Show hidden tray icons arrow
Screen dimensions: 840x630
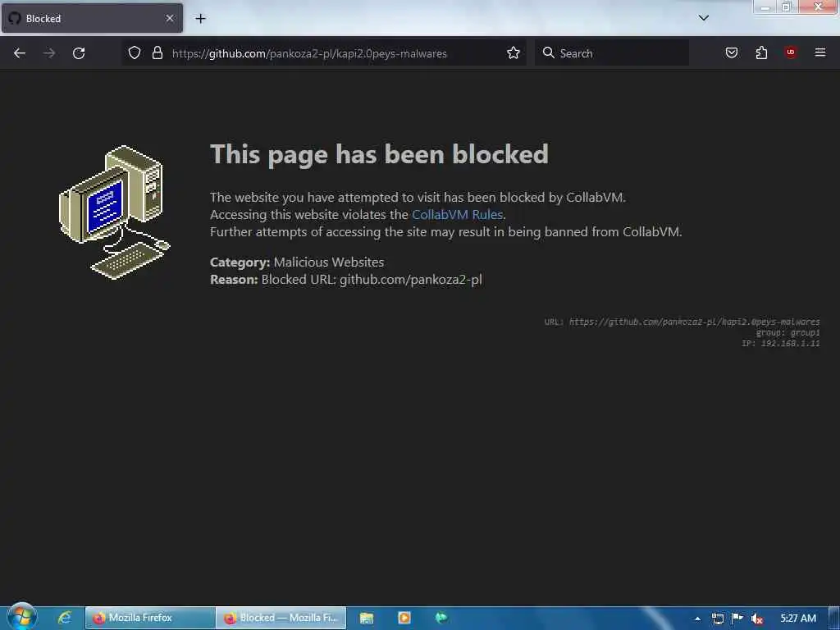(x=697, y=619)
